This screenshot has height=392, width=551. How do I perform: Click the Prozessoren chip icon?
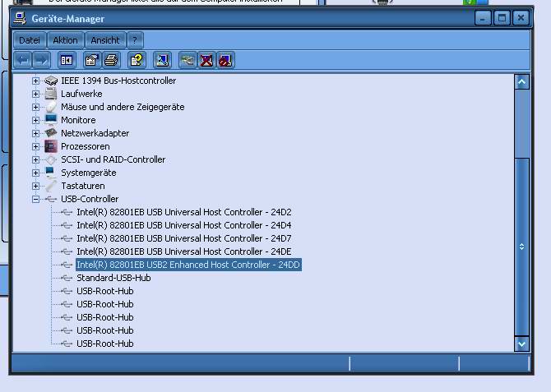coord(51,146)
